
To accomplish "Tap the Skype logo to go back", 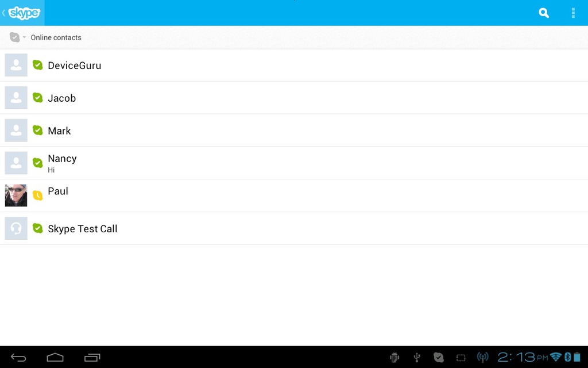I will click(22, 13).
